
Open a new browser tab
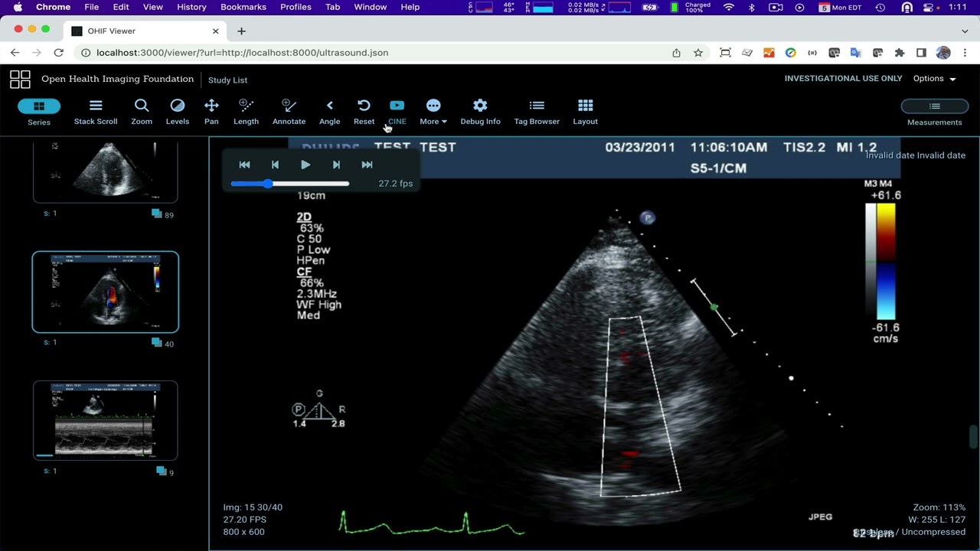pos(241,31)
